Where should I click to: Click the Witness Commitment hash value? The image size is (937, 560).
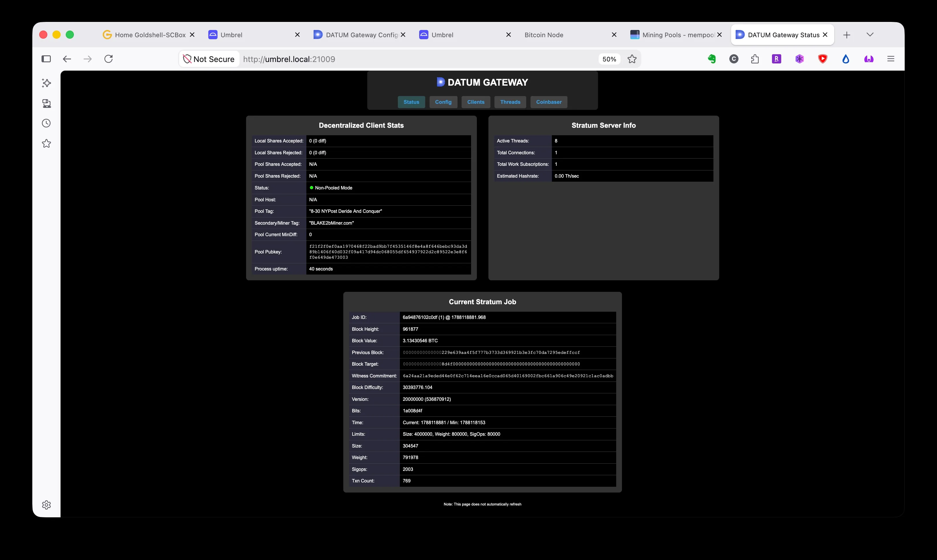[508, 376]
